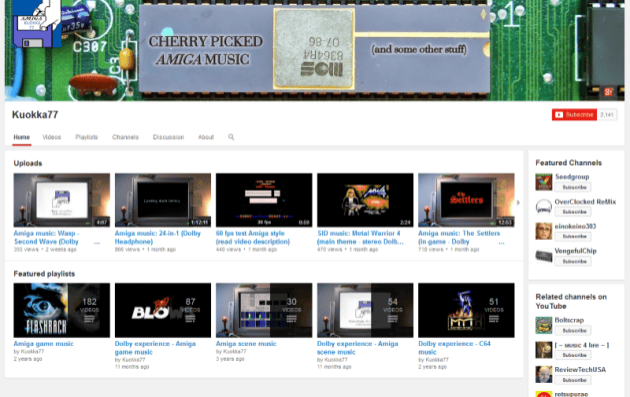Expand title of Wasp Second Wave video
The width and height of the screenshot is (630, 397).
pos(97,243)
